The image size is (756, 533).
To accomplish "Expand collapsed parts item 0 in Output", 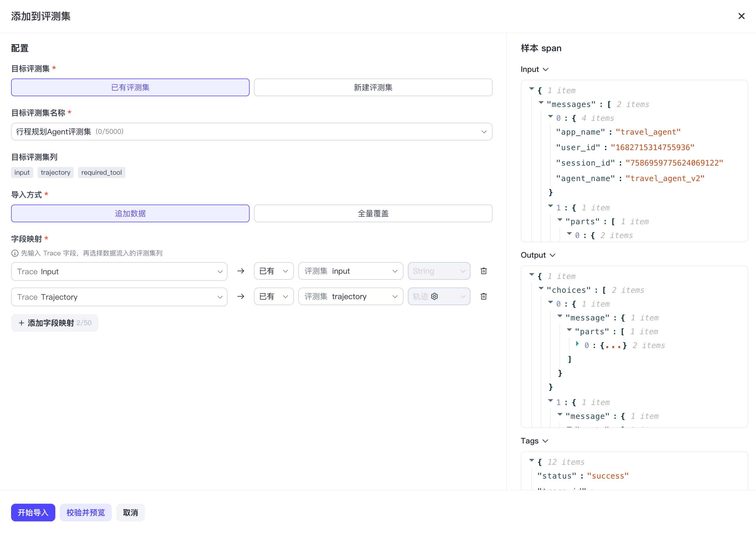I will pos(577,344).
